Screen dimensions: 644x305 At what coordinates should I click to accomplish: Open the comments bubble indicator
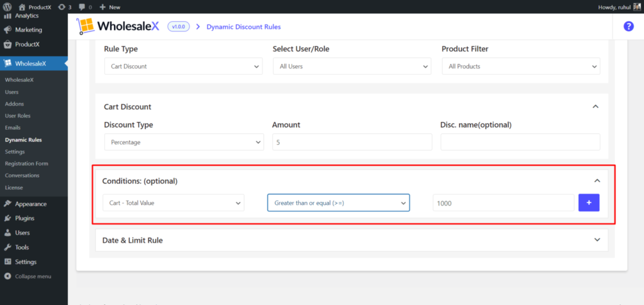85,7
